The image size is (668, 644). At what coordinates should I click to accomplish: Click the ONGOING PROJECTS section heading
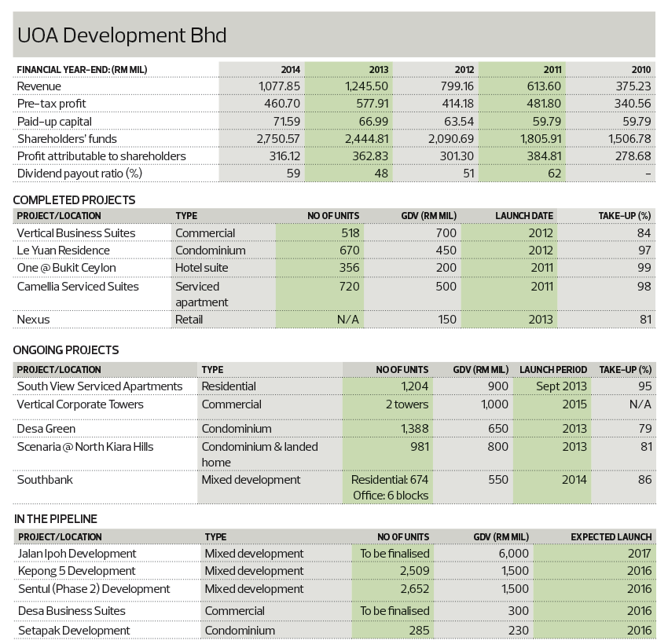66,350
